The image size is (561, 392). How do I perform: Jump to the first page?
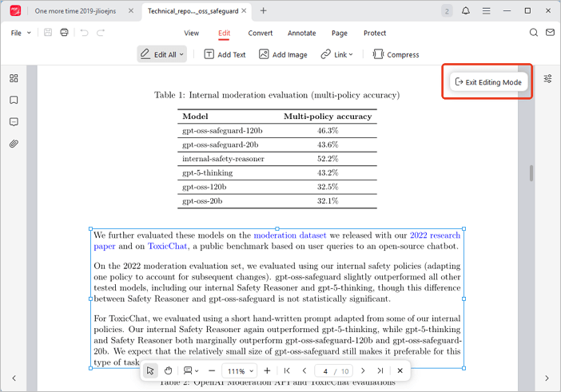[x=287, y=370]
